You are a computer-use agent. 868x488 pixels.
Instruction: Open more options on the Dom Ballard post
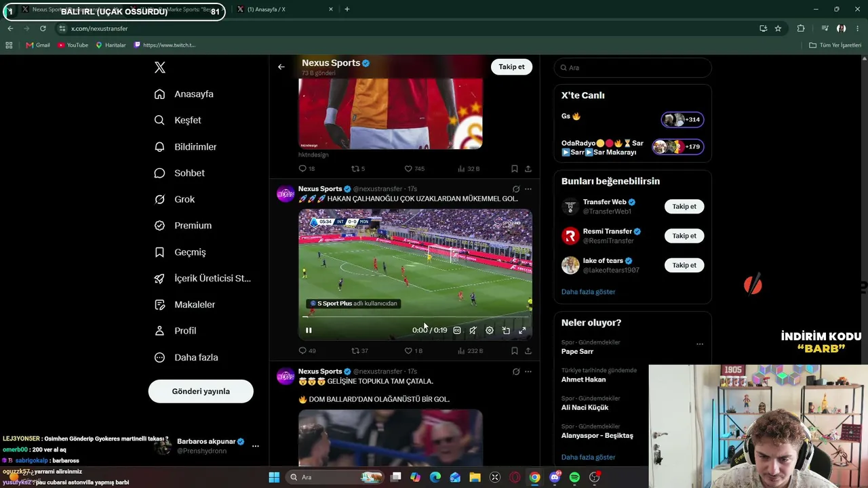tap(528, 371)
